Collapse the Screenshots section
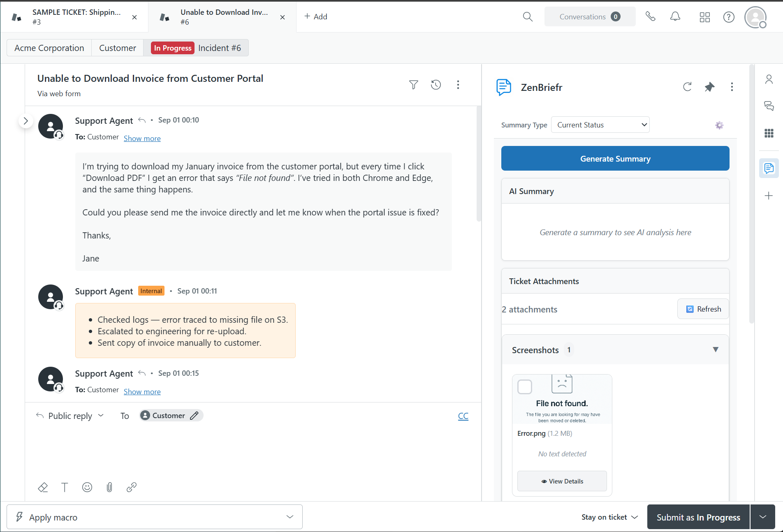This screenshot has width=783, height=532. coord(716,349)
